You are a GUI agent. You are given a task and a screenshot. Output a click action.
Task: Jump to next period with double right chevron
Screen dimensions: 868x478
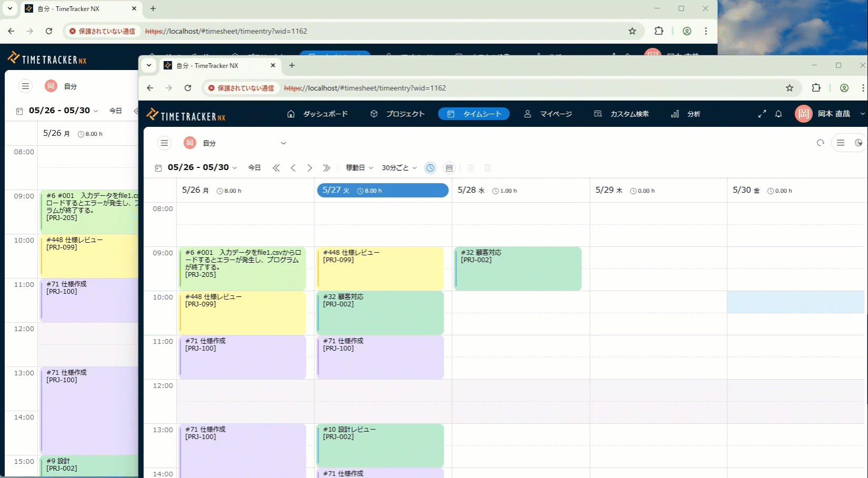(327, 168)
